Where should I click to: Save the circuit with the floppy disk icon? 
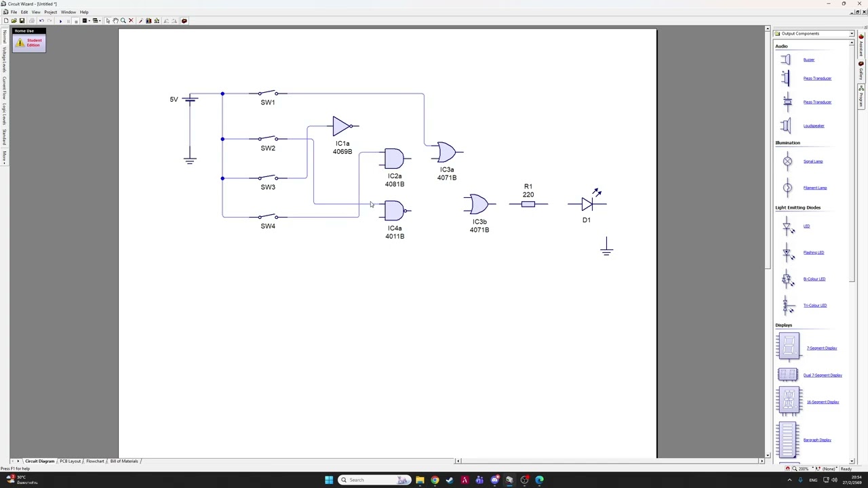[x=22, y=20]
